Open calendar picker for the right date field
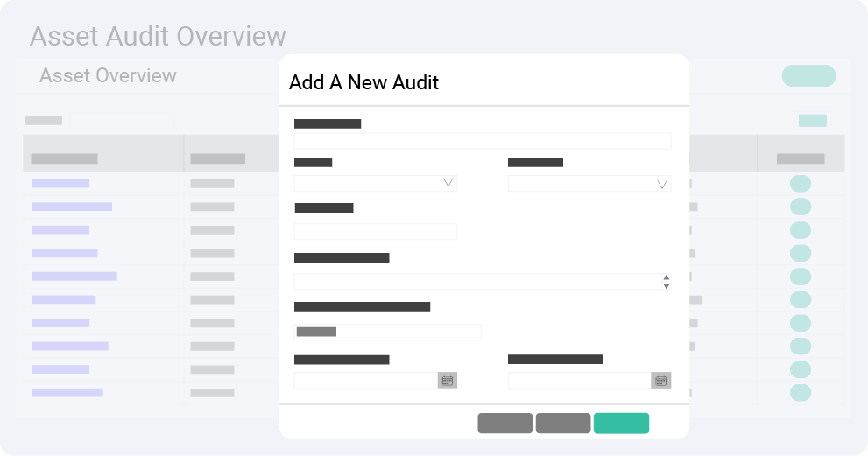Screen dimensions: 868x456 (661, 381)
